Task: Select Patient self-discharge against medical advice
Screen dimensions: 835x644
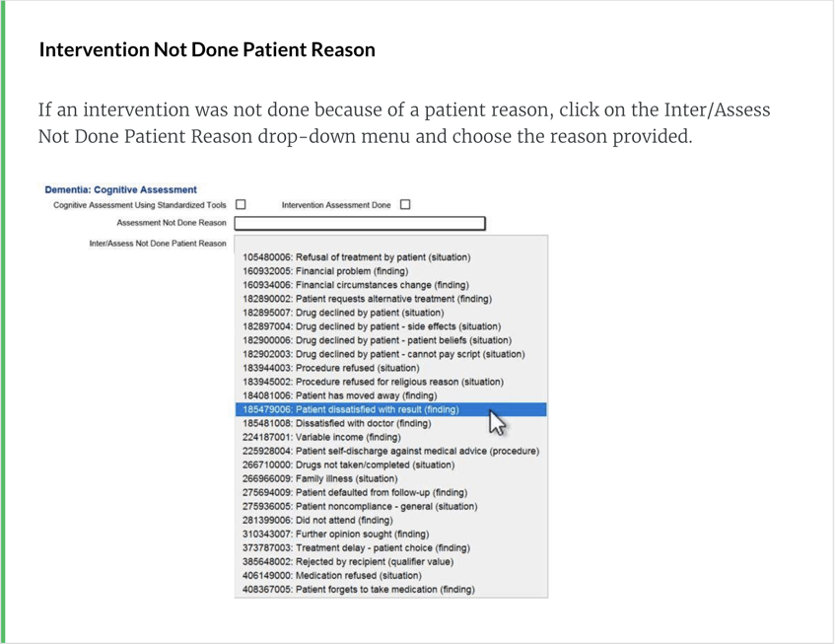Action: (x=390, y=451)
